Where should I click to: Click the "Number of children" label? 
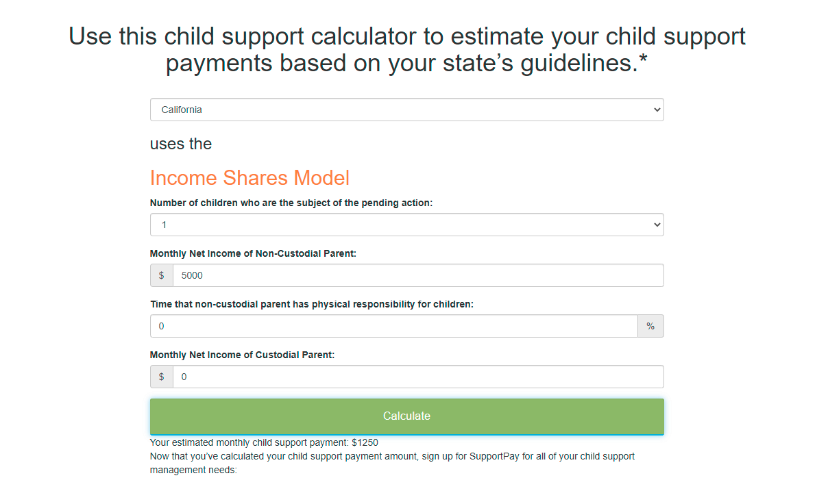tap(291, 203)
